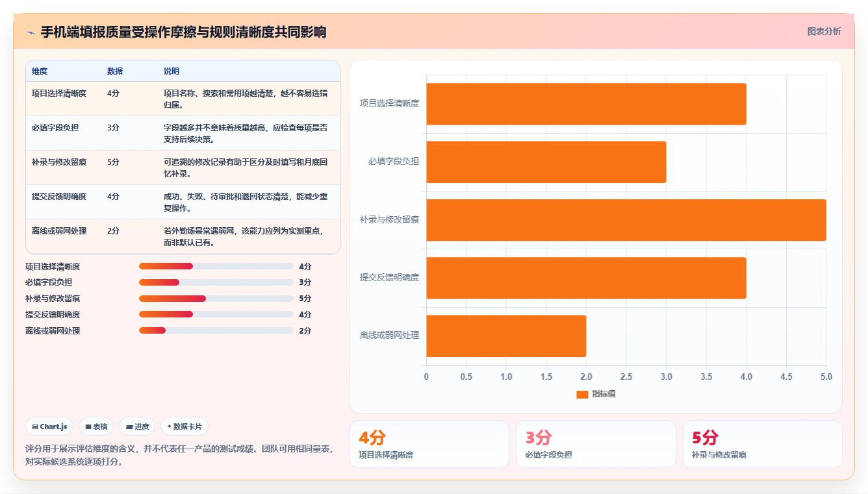Screen dimensions: 868x494
Task: Click the 离线或弱网处理 progress bar
Action: pos(216,330)
